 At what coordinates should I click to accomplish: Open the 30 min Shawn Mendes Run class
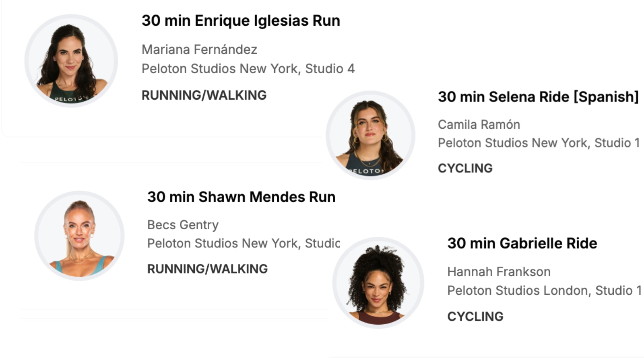[241, 197]
